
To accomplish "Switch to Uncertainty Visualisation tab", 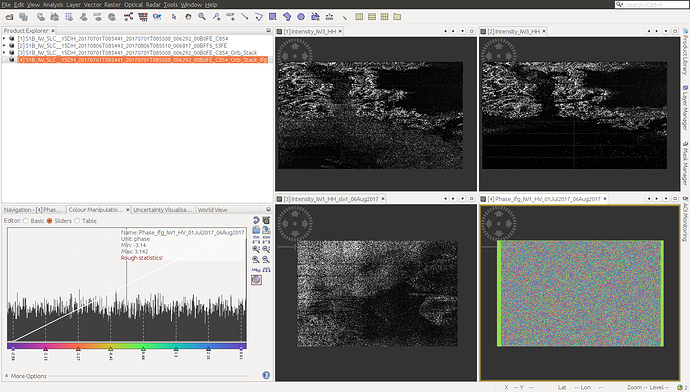I will click(x=162, y=210).
